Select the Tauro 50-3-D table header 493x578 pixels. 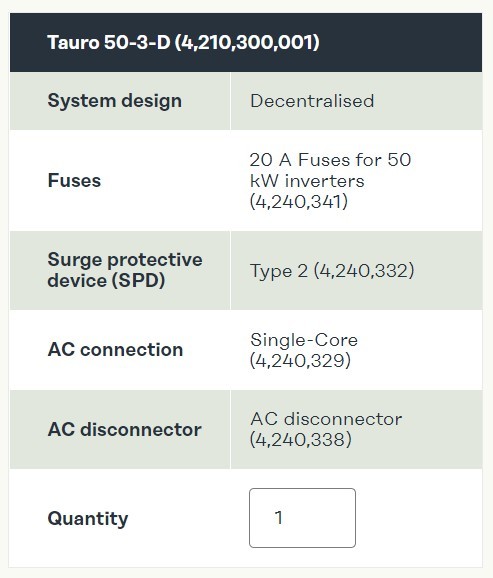pyautogui.click(x=246, y=42)
